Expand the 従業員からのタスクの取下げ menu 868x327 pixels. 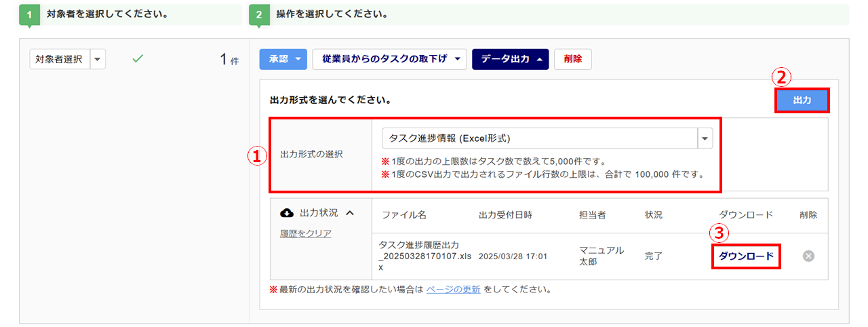(389, 59)
